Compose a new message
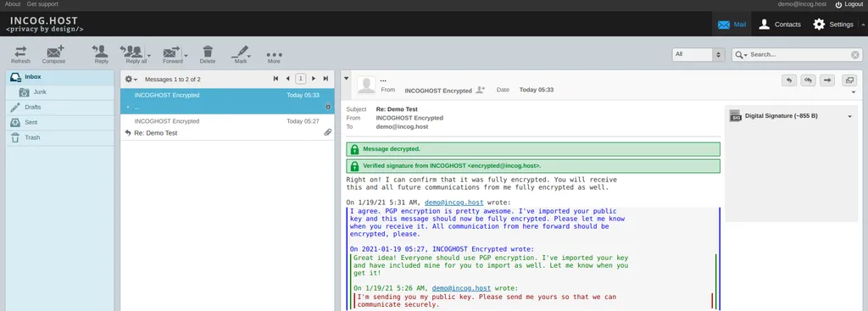 click(53, 55)
